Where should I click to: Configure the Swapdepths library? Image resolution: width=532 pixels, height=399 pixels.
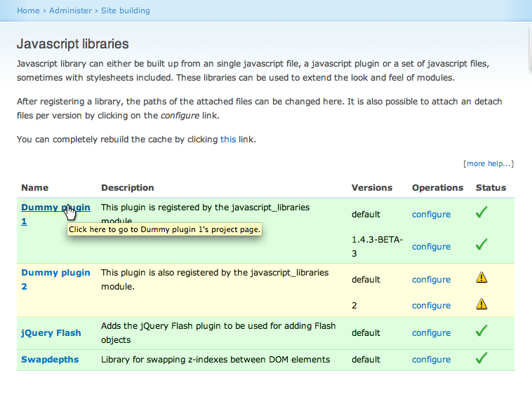click(x=431, y=360)
